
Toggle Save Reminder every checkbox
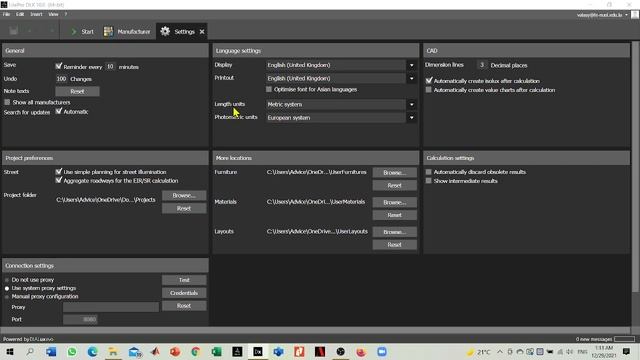click(59, 66)
